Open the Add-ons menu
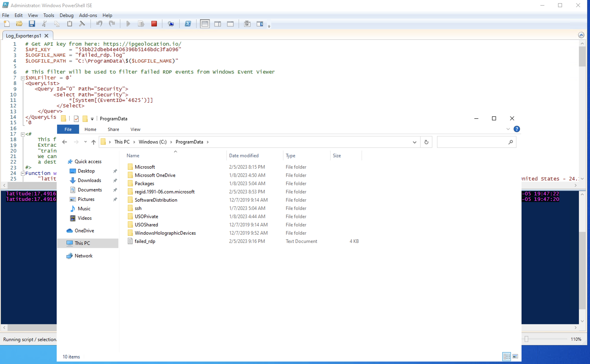This screenshot has height=364, width=590. click(88, 15)
